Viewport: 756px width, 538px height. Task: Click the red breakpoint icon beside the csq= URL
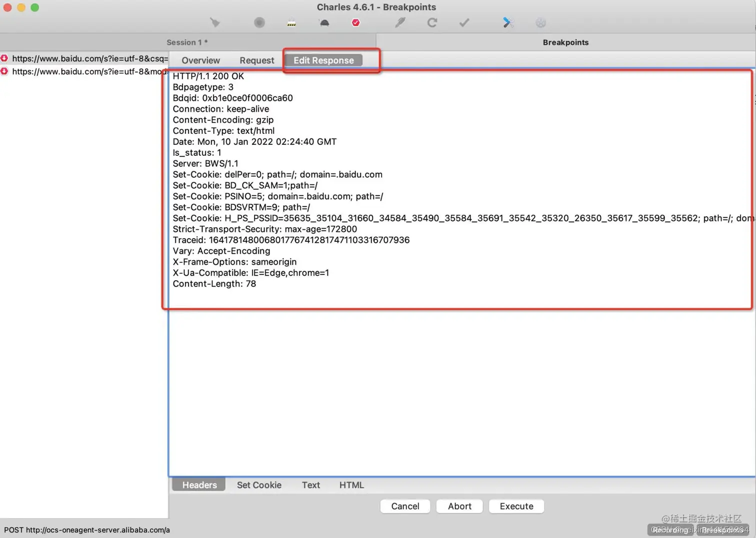click(4, 58)
